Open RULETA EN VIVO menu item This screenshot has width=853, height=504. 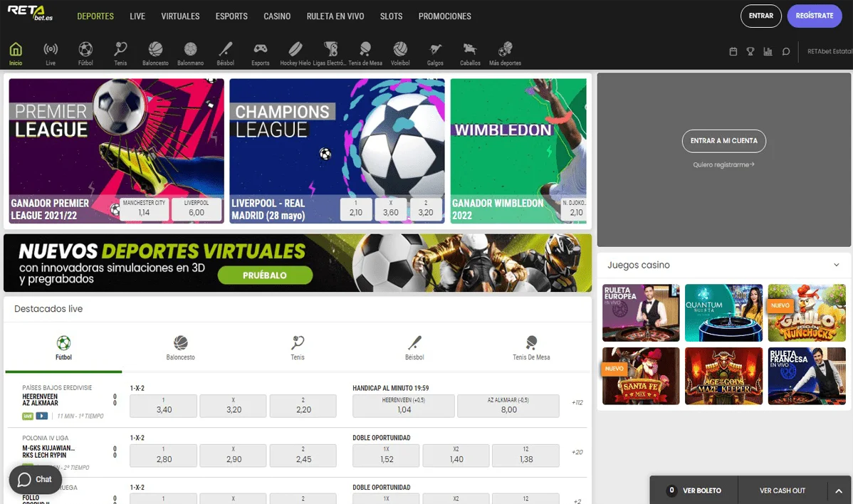[x=335, y=16]
